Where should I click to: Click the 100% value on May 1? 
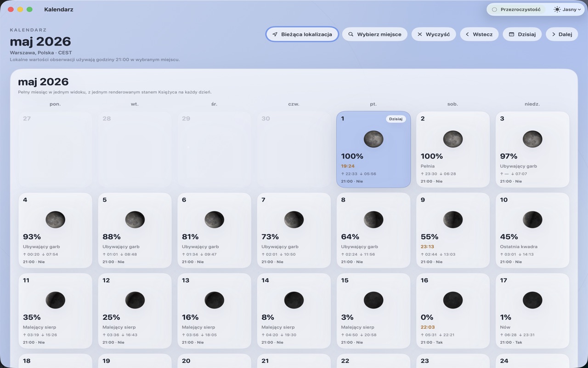352,156
